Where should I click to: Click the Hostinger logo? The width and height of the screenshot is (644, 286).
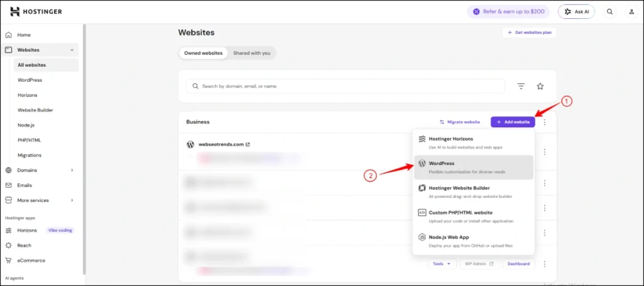pos(36,11)
